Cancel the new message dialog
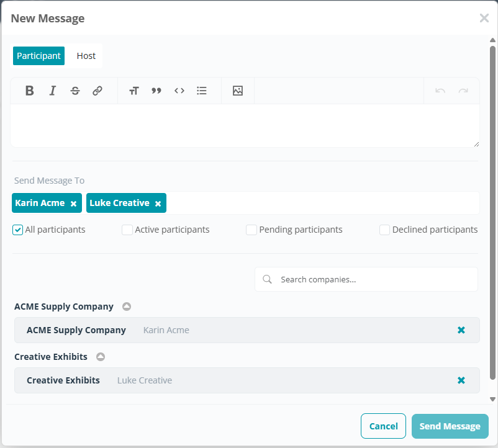498x448 pixels. click(383, 426)
